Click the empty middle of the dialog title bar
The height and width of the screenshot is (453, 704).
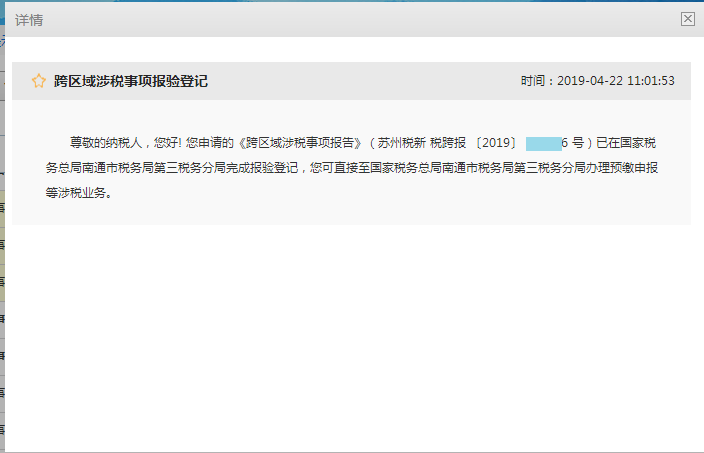[x=350, y=20]
